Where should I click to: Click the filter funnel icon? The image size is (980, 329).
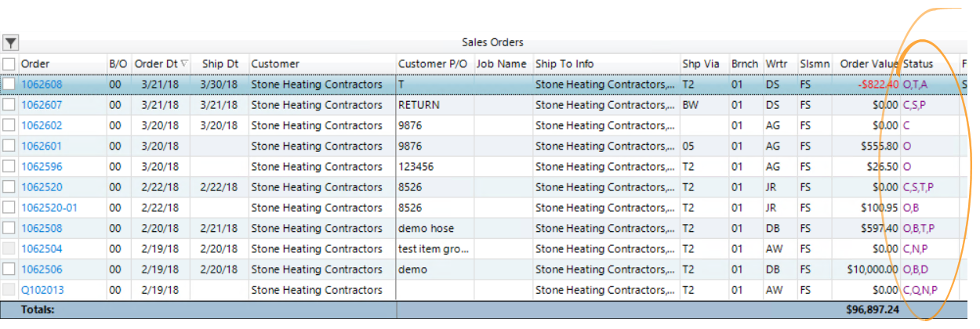pyautogui.click(x=10, y=43)
